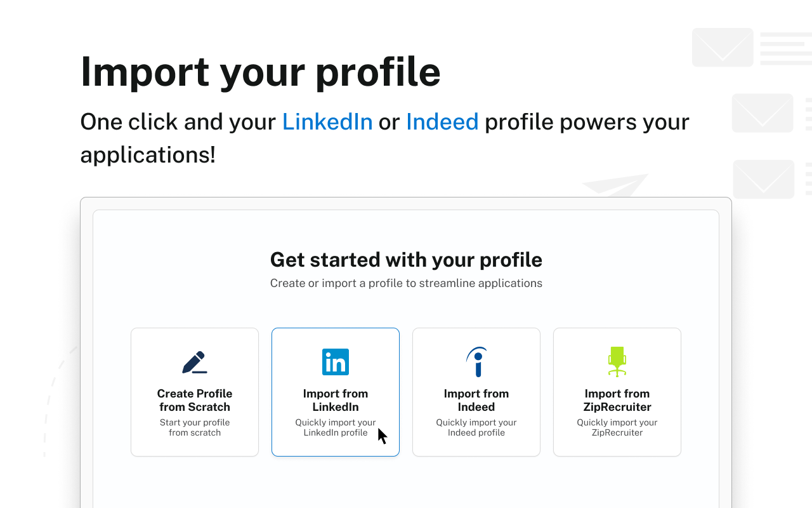Click the "Import your profile" main heading
Image resolution: width=812 pixels, height=508 pixels.
[x=260, y=71]
